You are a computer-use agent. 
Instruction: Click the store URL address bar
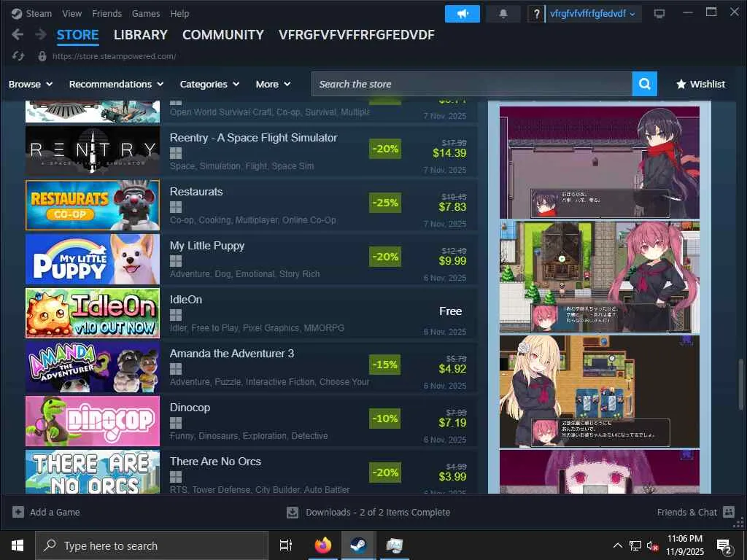click(x=115, y=56)
